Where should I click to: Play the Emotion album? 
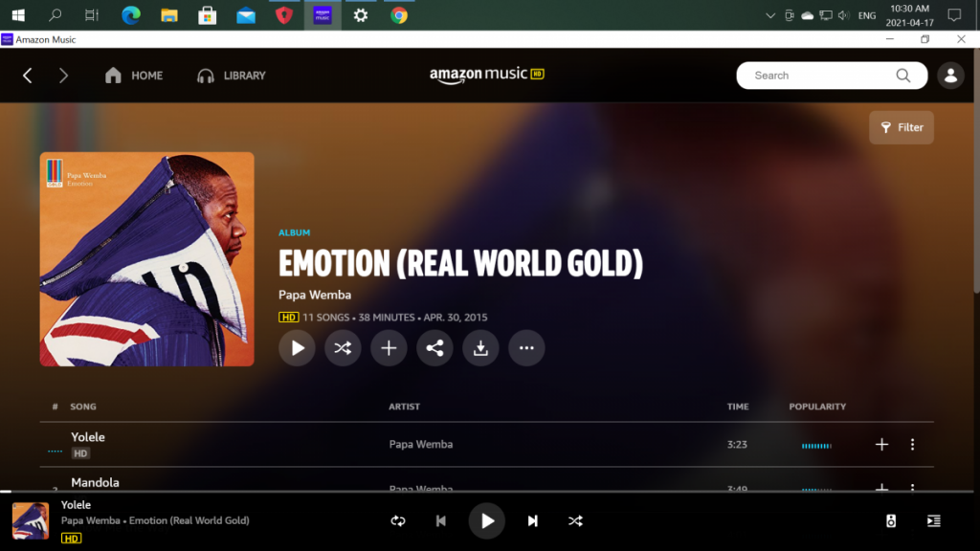pyautogui.click(x=297, y=348)
